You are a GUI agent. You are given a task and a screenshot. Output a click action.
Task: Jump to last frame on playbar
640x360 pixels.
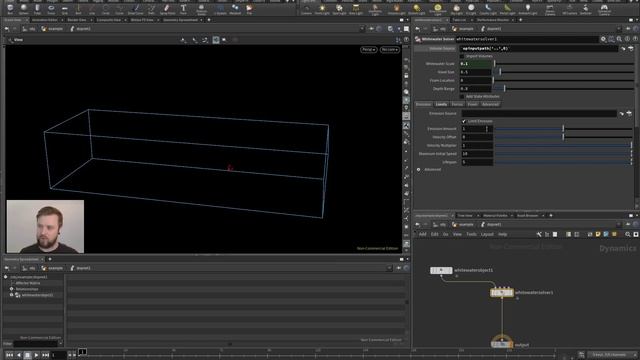tap(45, 356)
